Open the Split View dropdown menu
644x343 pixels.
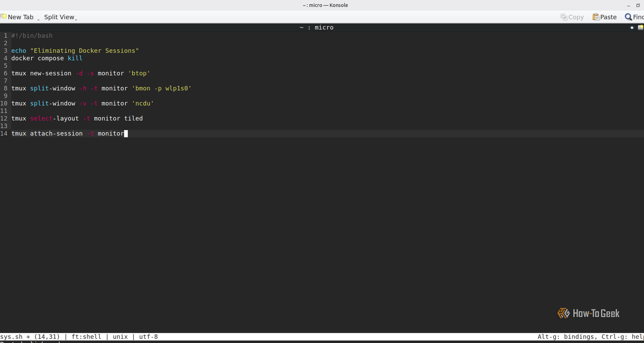[x=60, y=17]
